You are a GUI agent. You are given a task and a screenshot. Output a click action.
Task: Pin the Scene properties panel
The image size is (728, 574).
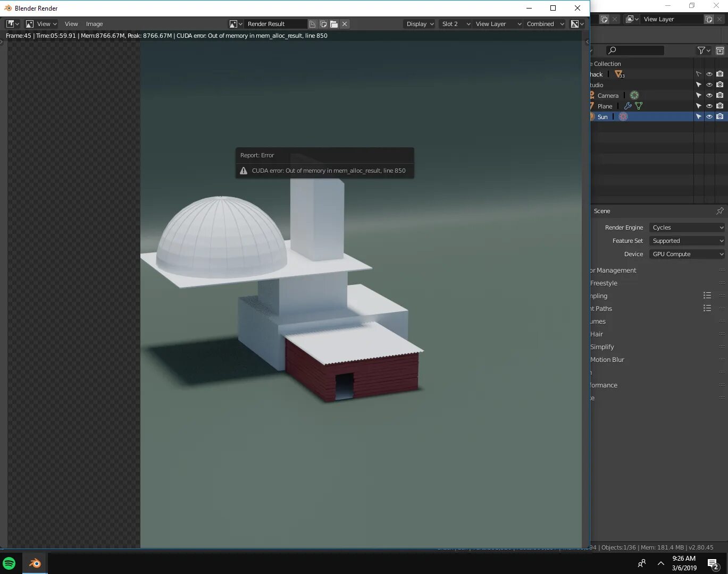click(x=719, y=211)
